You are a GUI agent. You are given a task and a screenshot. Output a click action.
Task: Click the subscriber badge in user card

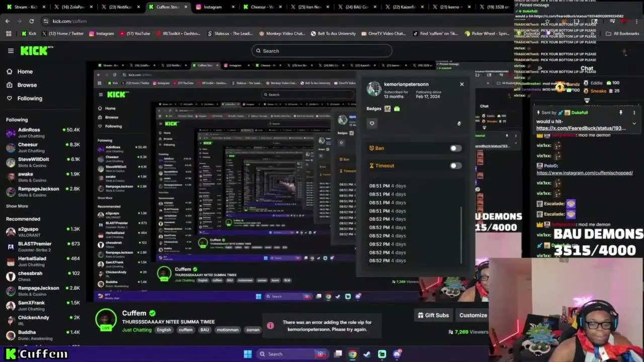pyautogui.click(x=387, y=109)
